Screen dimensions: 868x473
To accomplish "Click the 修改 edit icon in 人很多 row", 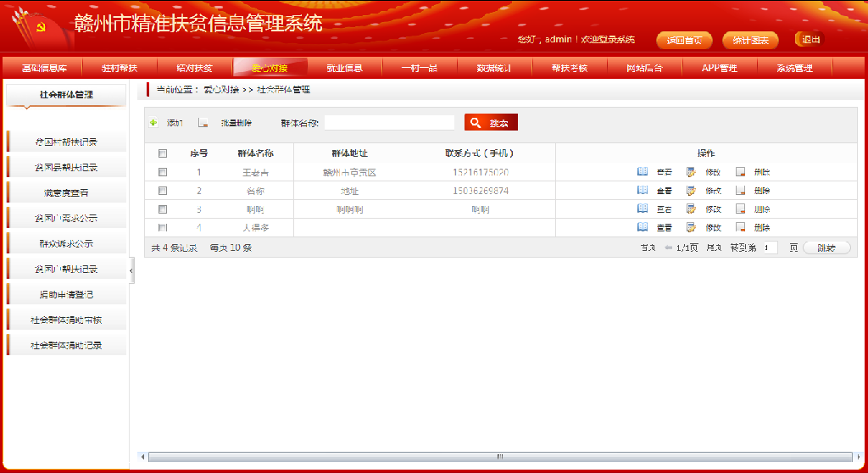I will (691, 227).
